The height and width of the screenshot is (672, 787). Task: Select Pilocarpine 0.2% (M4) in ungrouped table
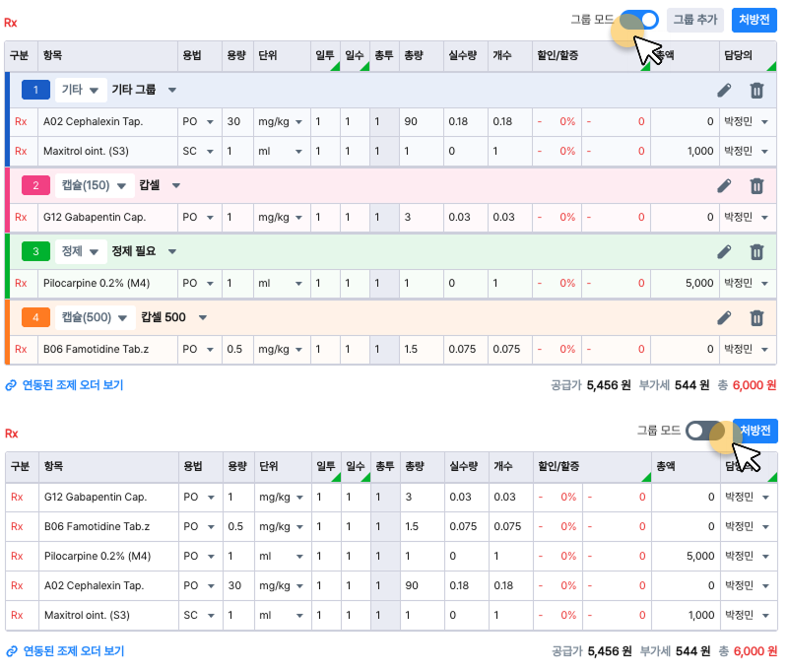pyautogui.click(x=98, y=557)
